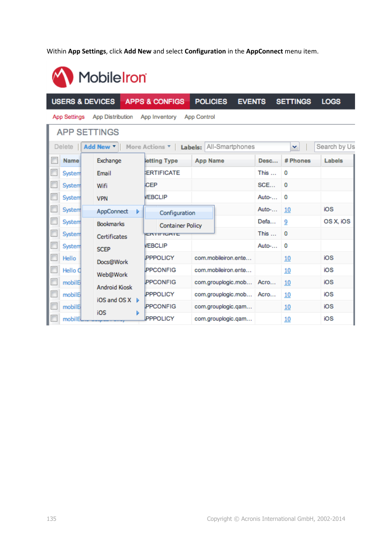Go to App Control subpage
Viewport: 392px width, 555px height.
coord(200,117)
